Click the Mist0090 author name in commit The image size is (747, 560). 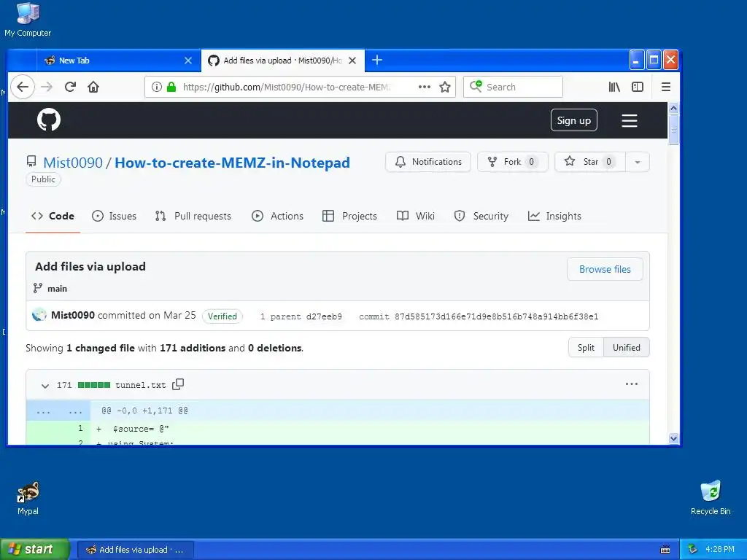(x=73, y=315)
